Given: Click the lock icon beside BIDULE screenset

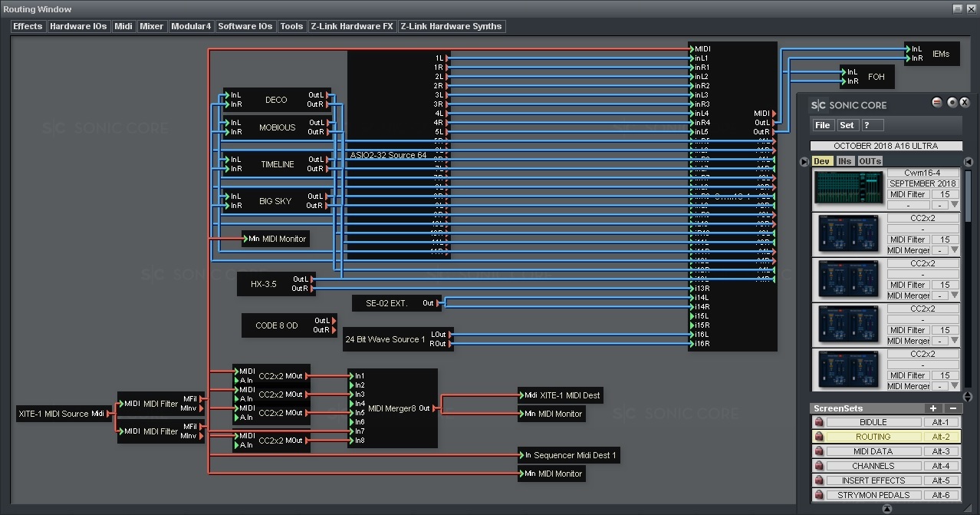Looking at the screenshot, I should tap(819, 422).
